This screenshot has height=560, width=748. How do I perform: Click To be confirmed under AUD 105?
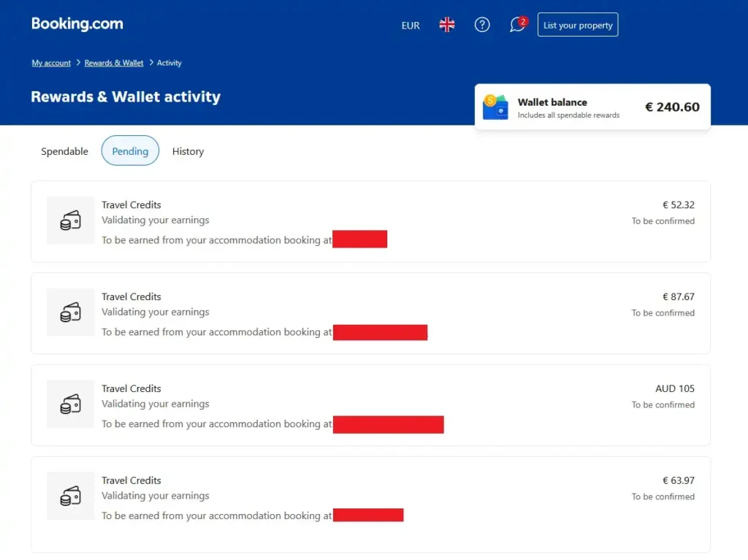663,404
